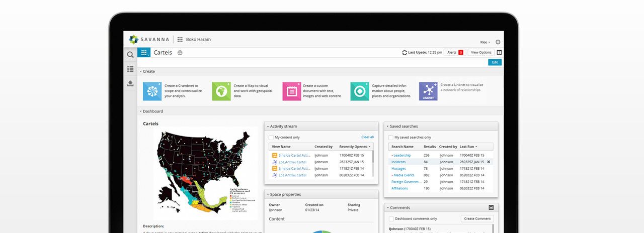
Task: Enable My saved searches only checkbox
Action: [390, 137]
